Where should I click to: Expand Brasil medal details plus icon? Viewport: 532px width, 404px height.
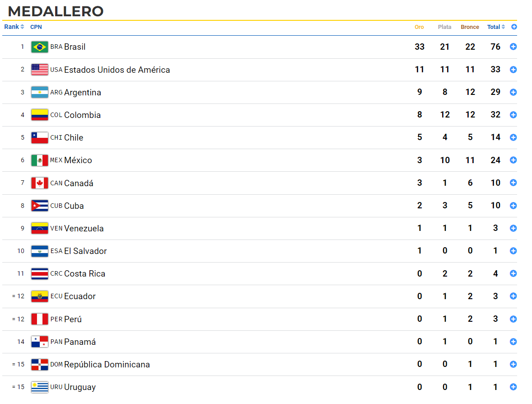coord(513,47)
